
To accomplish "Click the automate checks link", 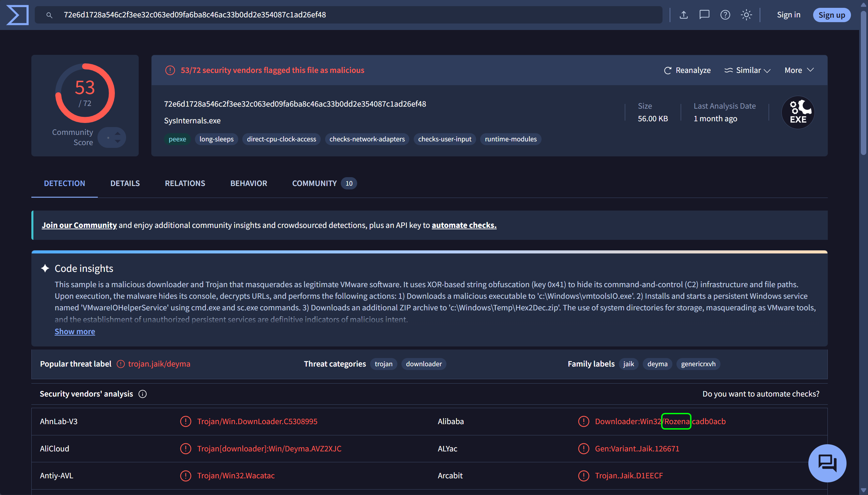I will pos(464,225).
